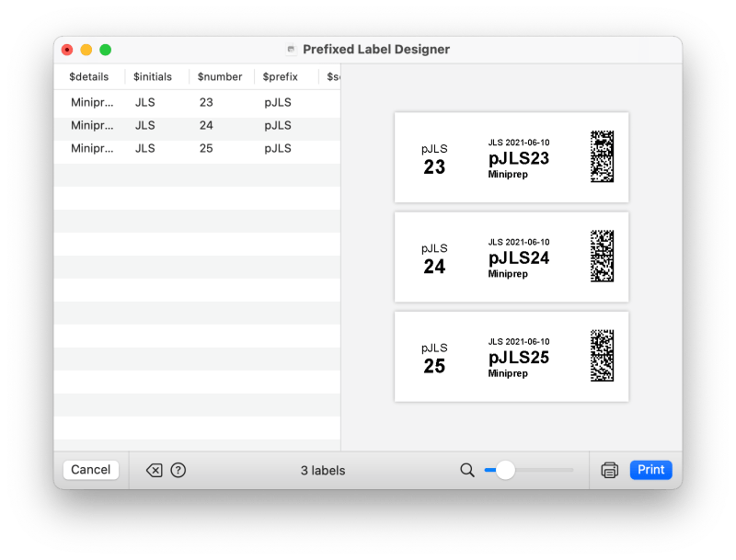Open printer page setup with the printer icon
This screenshot has width=736, height=560.
(x=609, y=469)
